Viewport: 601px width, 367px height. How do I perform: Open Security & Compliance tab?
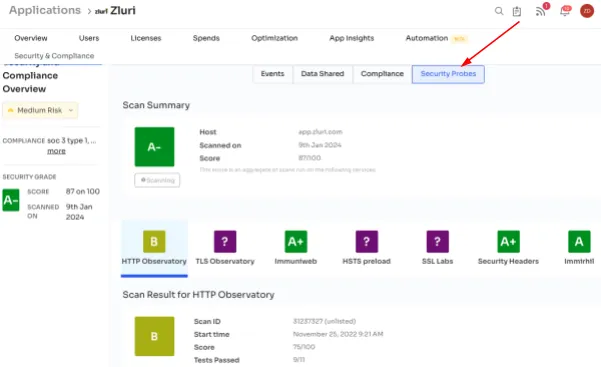click(54, 56)
